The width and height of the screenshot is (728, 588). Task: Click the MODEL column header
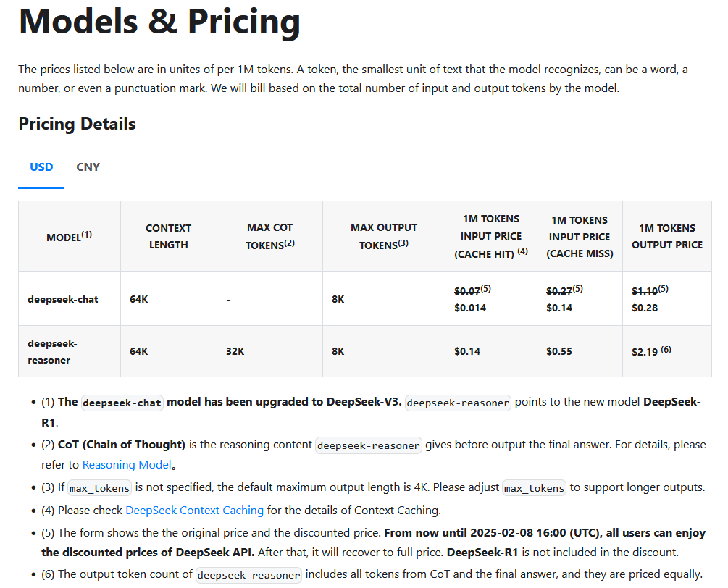pos(70,237)
